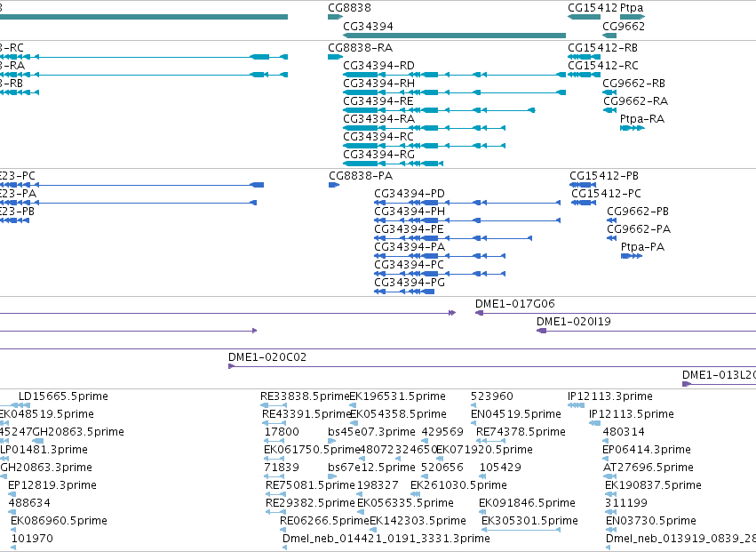Click transcript CG15412-RC

coord(602,66)
